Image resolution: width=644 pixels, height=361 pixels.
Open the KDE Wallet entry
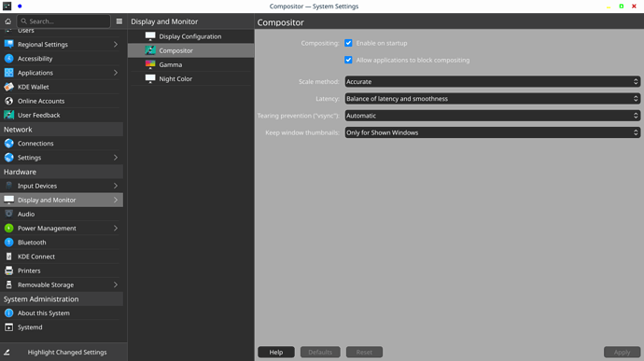pyautogui.click(x=62, y=87)
